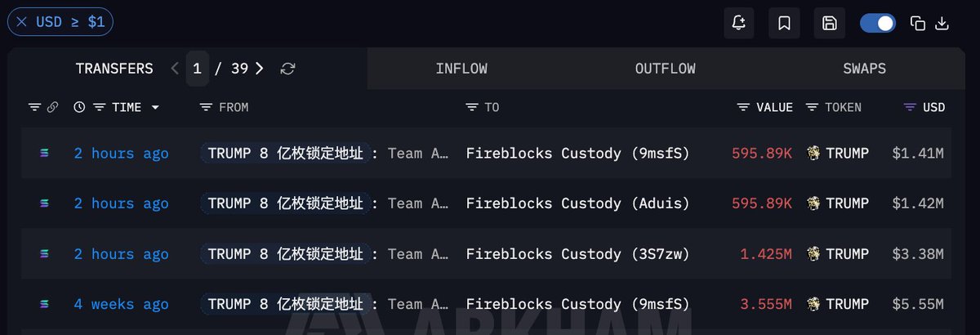Refresh the transfers list
The image size is (980, 335).
pyautogui.click(x=287, y=69)
